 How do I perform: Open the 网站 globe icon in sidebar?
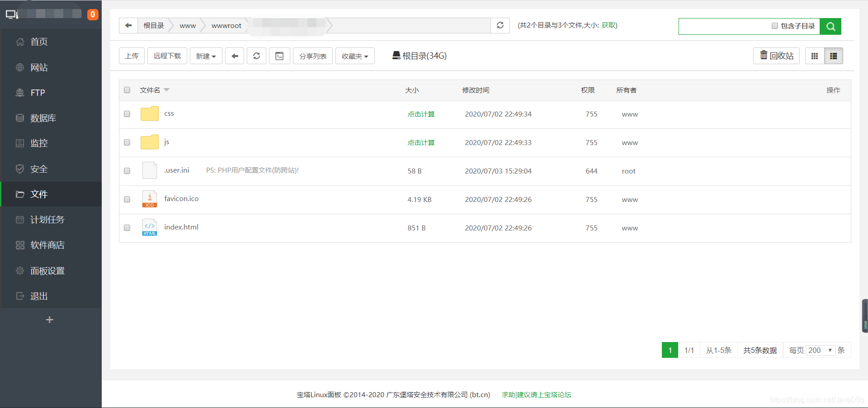tap(20, 67)
